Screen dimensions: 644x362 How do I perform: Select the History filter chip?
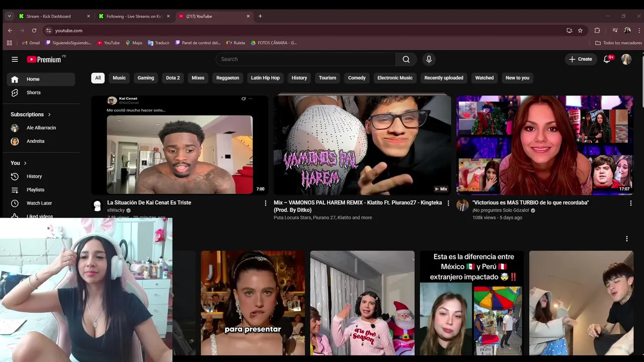[299, 78]
